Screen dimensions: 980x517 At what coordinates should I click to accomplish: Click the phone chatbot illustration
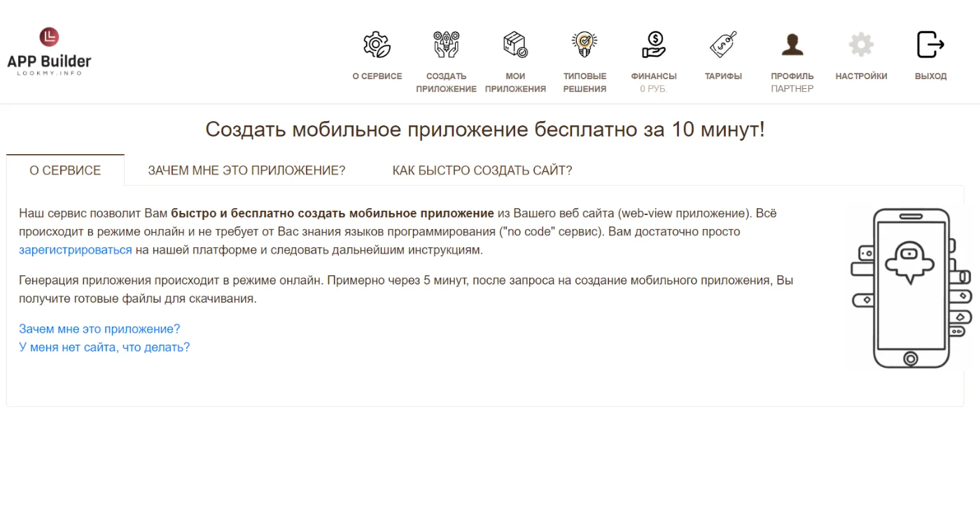click(x=911, y=287)
